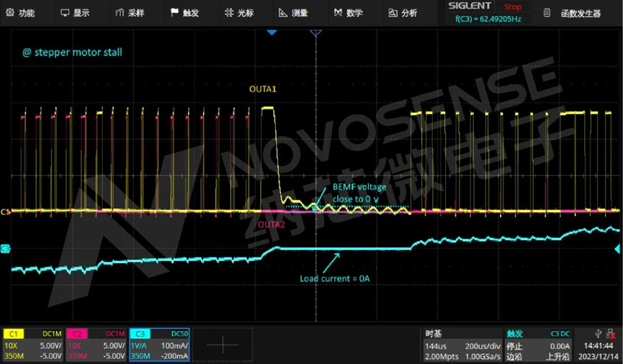Open the 采样 (Acquire) menu
Screen dimensions: 623x364
click(130, 12)
